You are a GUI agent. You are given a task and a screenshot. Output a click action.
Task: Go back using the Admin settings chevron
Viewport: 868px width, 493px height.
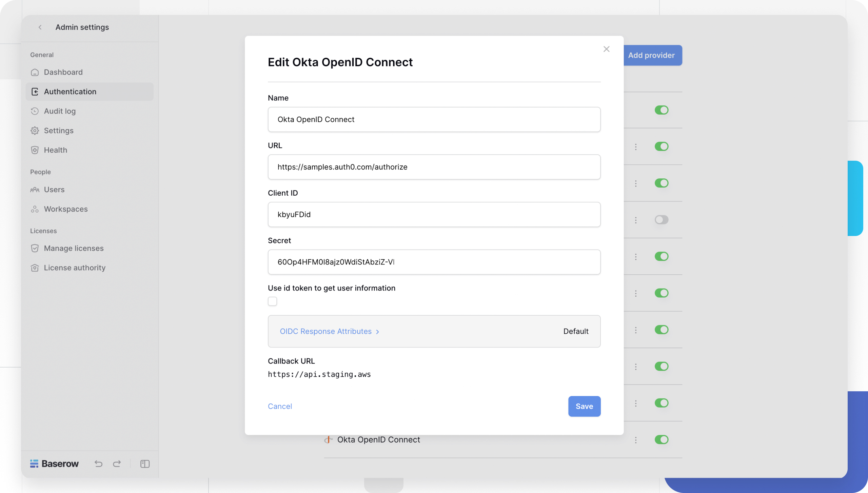point(40,27)
